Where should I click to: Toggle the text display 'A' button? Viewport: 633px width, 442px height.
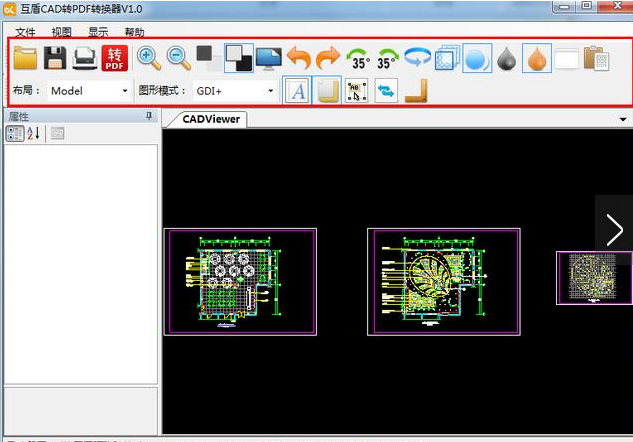297,91
